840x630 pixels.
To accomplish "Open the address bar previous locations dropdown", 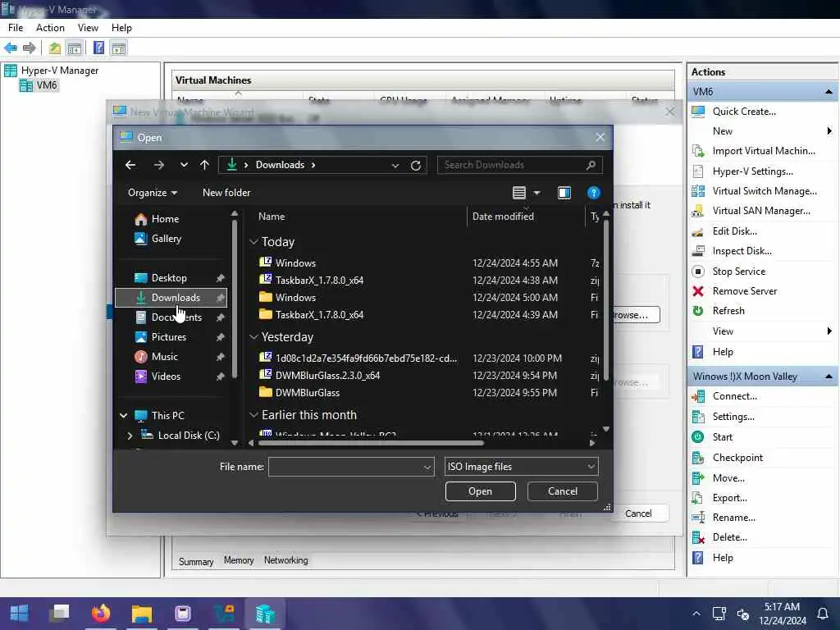I will pos(395,166).
